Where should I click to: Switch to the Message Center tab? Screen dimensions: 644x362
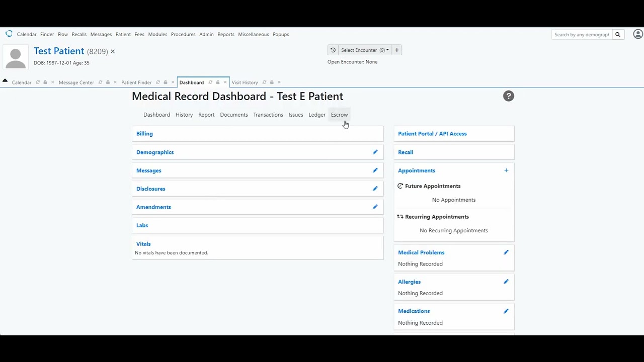(x=76, y=82)
